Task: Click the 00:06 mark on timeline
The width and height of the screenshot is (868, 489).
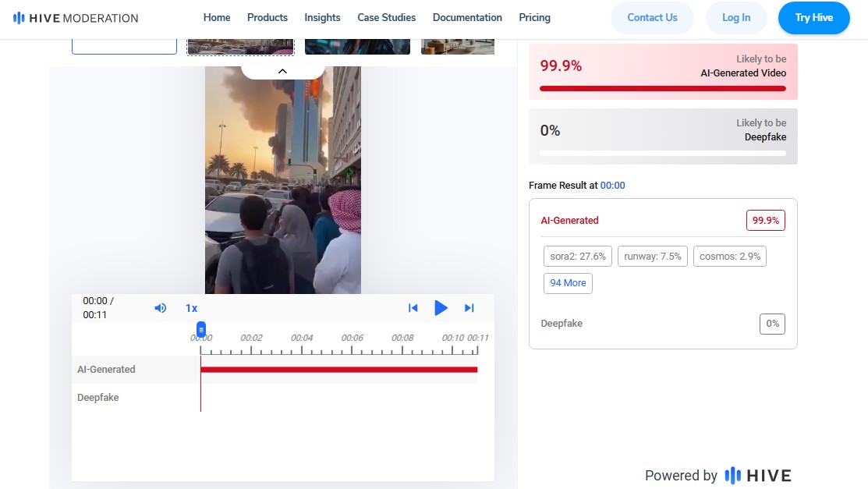Action: 353,338
